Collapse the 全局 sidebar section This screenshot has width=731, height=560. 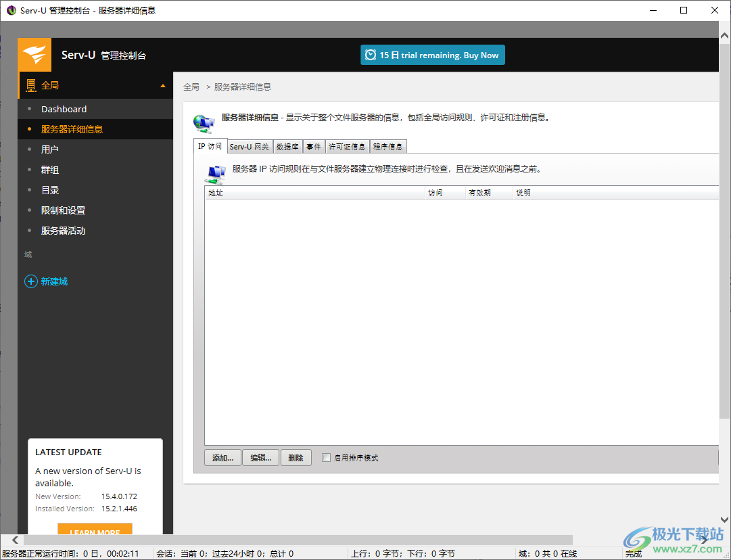pyautogui.click(x=163, y=86)
